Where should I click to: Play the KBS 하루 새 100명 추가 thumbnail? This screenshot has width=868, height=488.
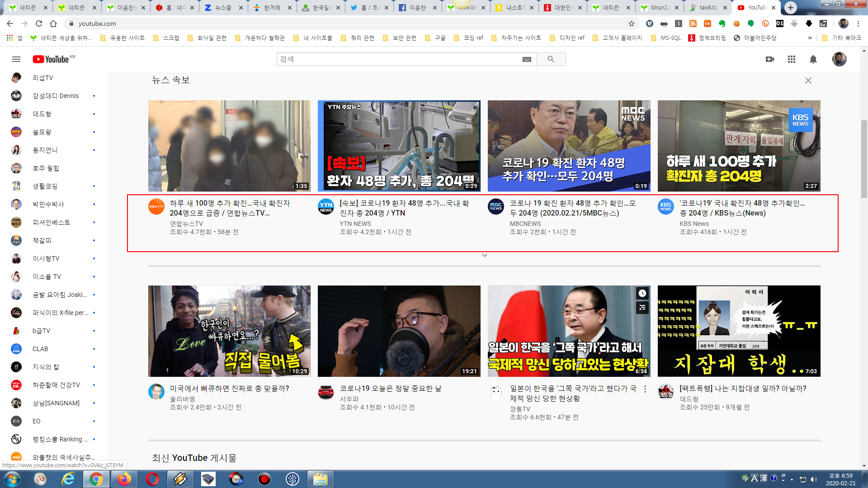point(739,146)
